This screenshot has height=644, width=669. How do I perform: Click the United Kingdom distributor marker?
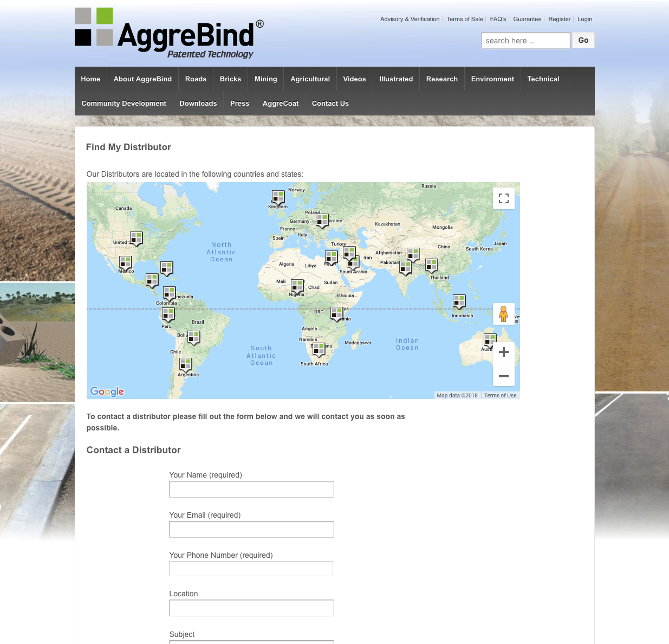pos(278,198)
